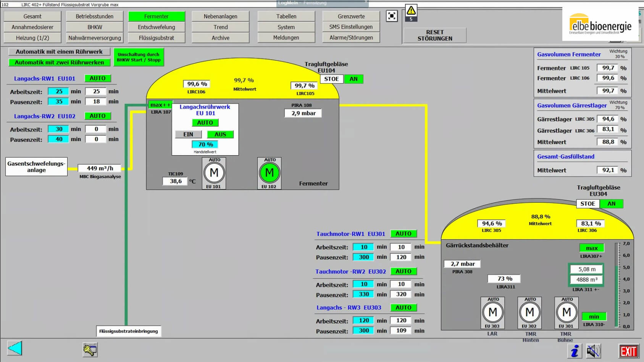
Task: Click the Flüssigsubstrateinbringung box
Action: click(x=128, y=331)
